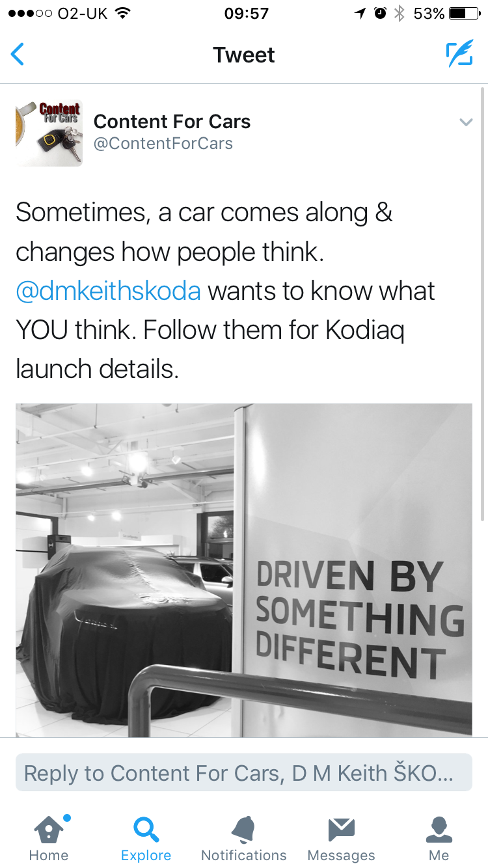488x868 pixels.
Task: Tap the Wi-Fi status icon
Action: [120, 13]
